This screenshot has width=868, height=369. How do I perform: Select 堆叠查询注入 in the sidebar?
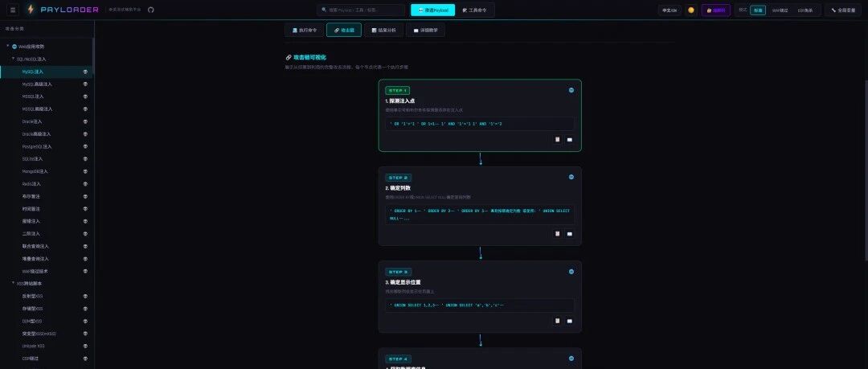click(x=35, y=259)
